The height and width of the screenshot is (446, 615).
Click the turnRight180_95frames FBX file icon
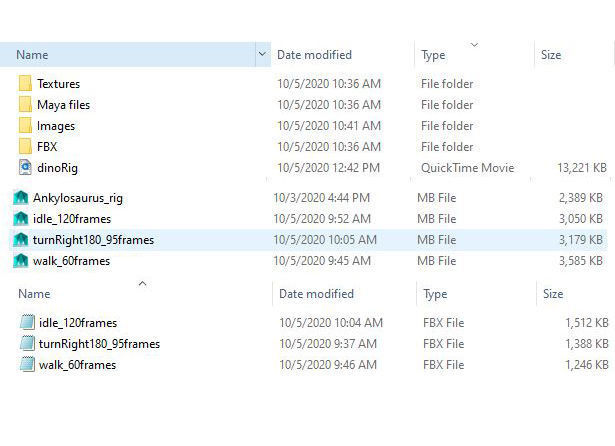coord(27,344)
